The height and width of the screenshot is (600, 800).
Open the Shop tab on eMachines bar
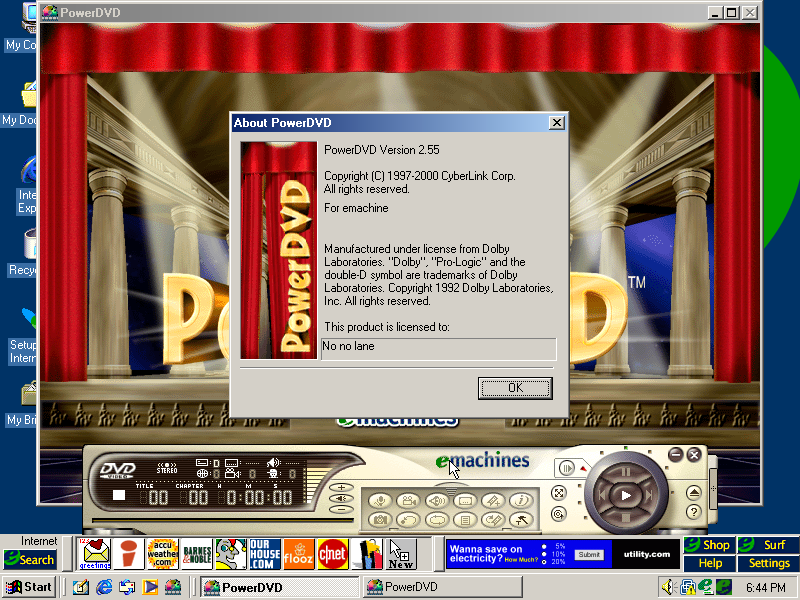pos(708,545)
